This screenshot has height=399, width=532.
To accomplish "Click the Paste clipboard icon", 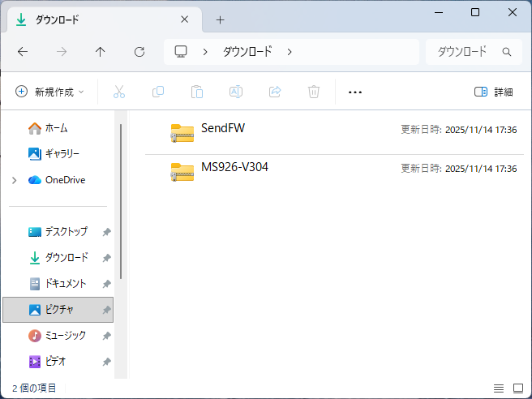I will 197,92.
